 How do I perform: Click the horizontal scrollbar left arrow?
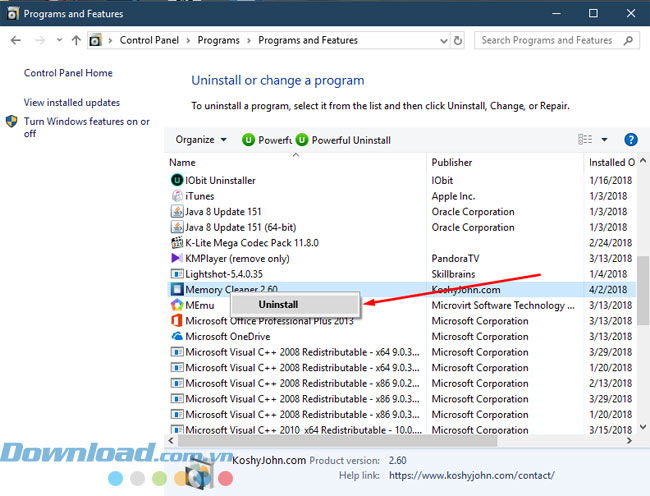[171, 440]
